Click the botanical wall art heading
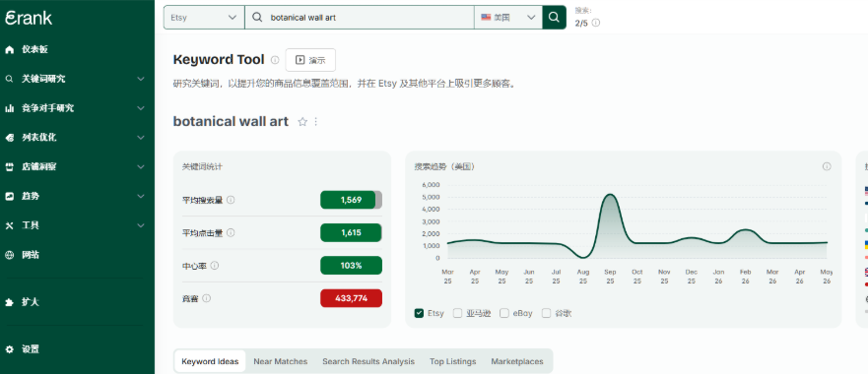 click(x=231, y=122)
